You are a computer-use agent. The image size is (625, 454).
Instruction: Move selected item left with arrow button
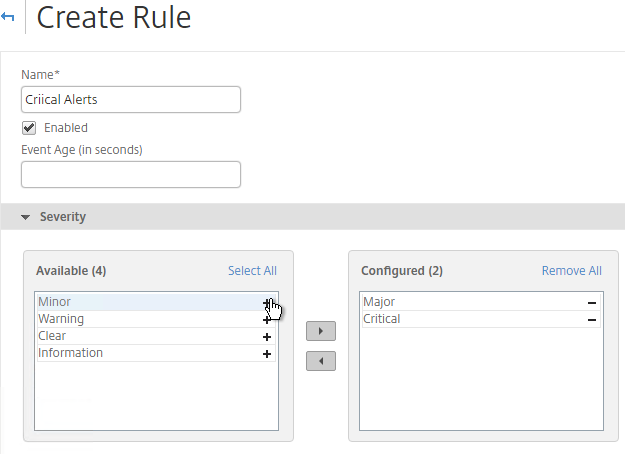[321, 361]
